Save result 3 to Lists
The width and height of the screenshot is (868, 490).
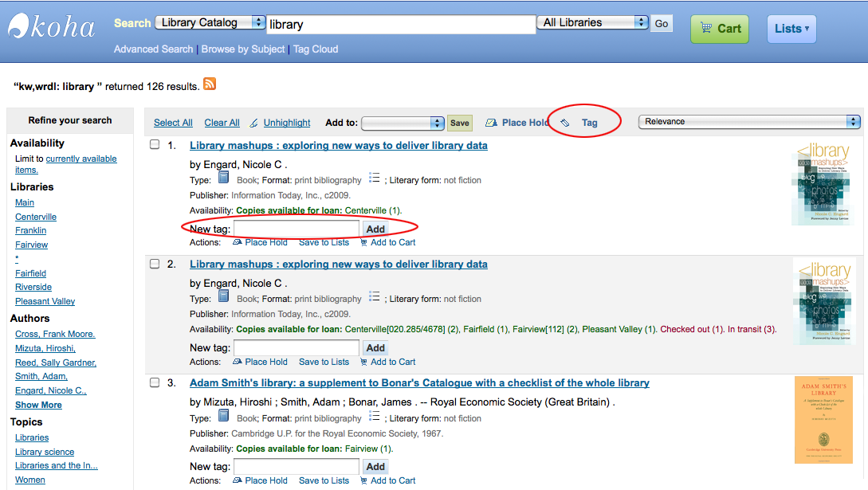click(324, 480)
